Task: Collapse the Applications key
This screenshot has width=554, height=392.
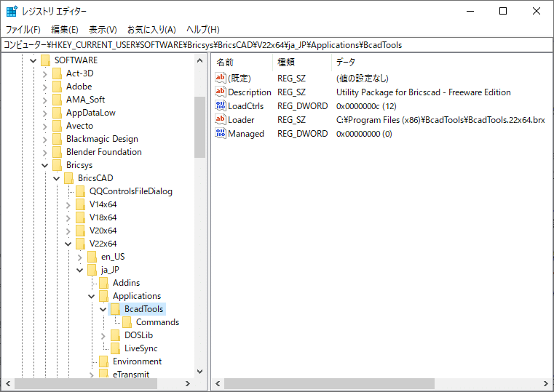Action: pyautogui.click(x=92, y=296)
